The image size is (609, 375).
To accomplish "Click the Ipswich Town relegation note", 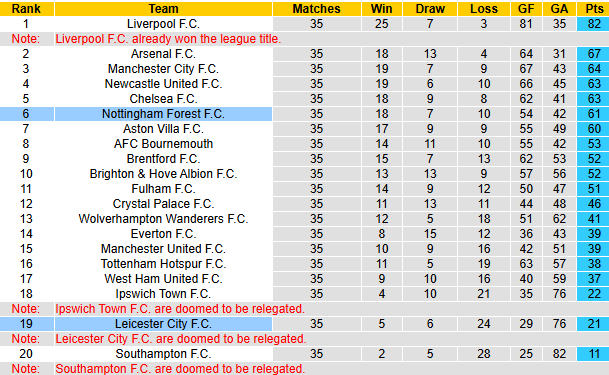I will point(180,309).
